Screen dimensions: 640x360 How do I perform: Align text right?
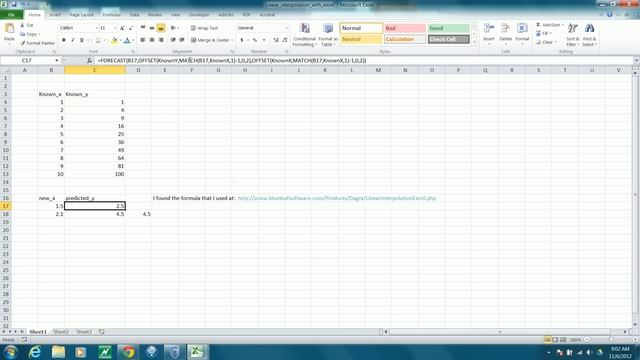(x=161, y=40)
